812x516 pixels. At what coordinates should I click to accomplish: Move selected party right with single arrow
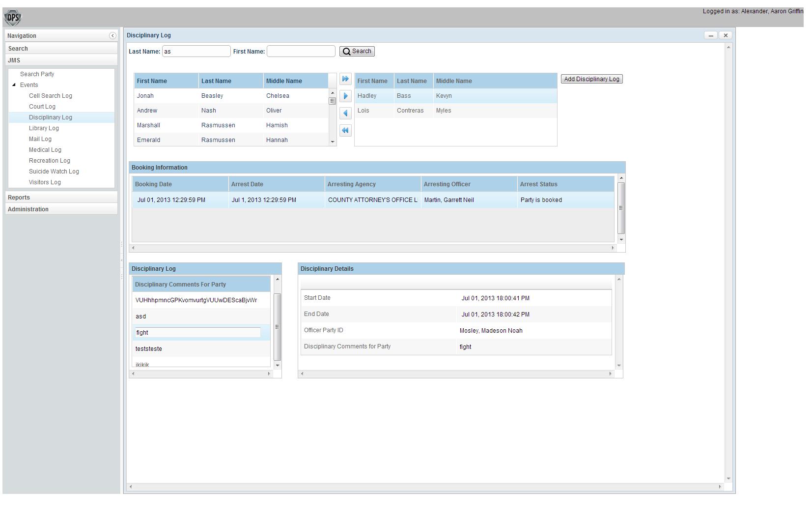coord(345,96)
